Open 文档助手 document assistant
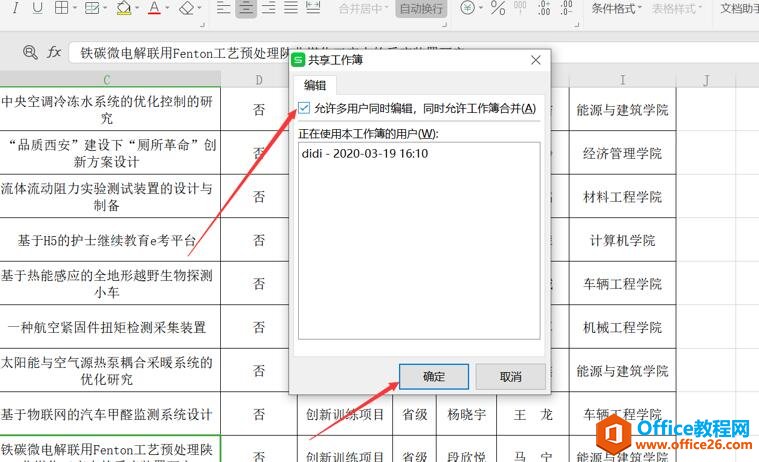The width and height of the screenshot is (759, 462). coord(739,8)
